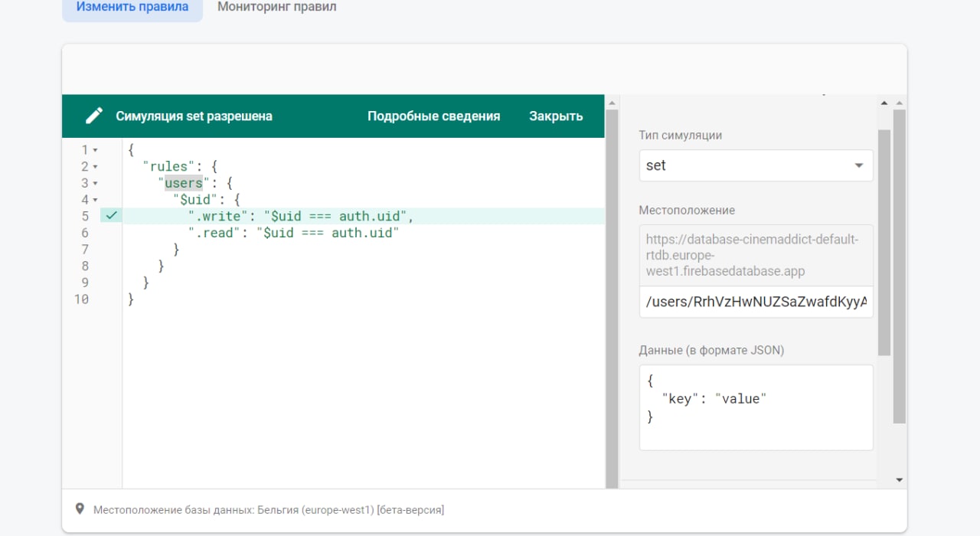This screenshot has height=536, width=980.
Task: Click the JSON data text area
Action: coord(756,407)
